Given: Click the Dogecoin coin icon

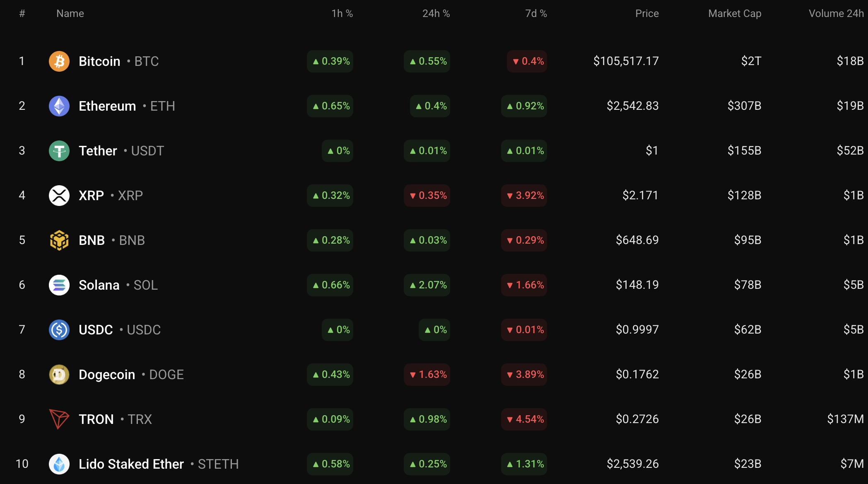Looking at the screenshot, I should click(x=59, y=375).
